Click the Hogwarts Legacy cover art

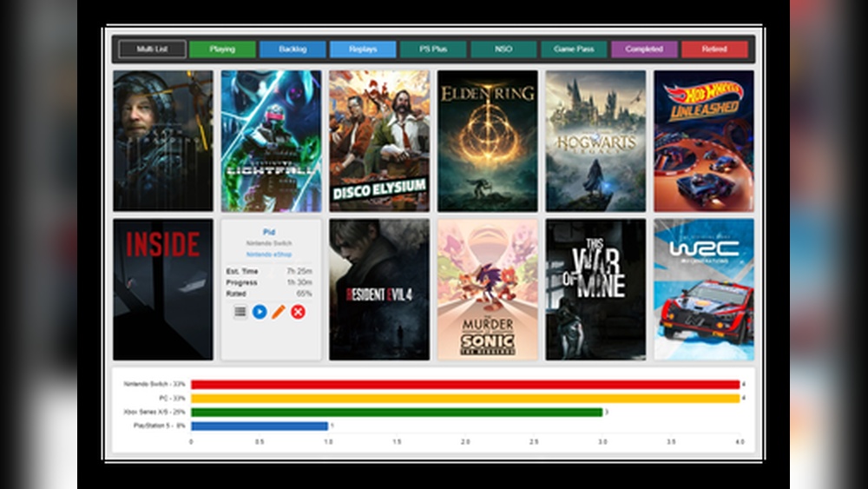tap(595, 141)
